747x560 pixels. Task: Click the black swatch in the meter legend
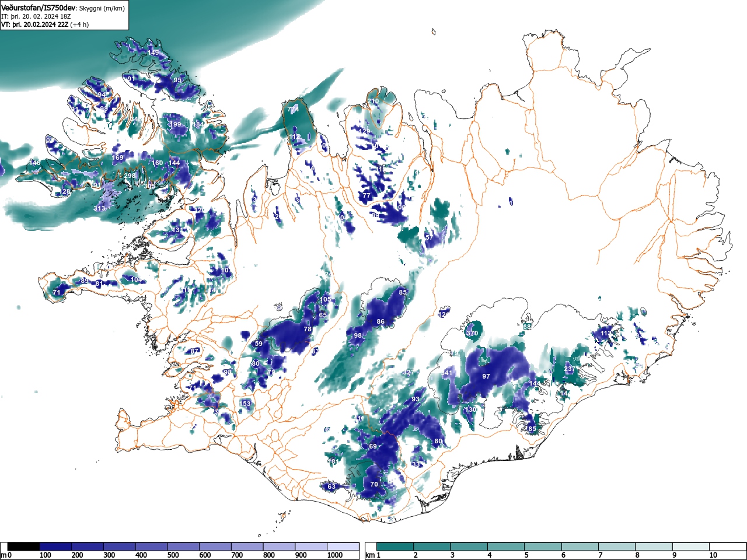point(24,547)
